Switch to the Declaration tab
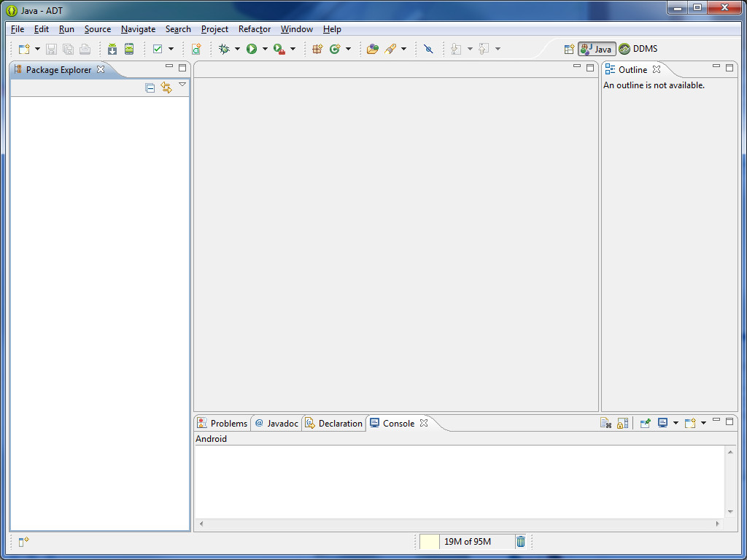 (x=334, y=424)
